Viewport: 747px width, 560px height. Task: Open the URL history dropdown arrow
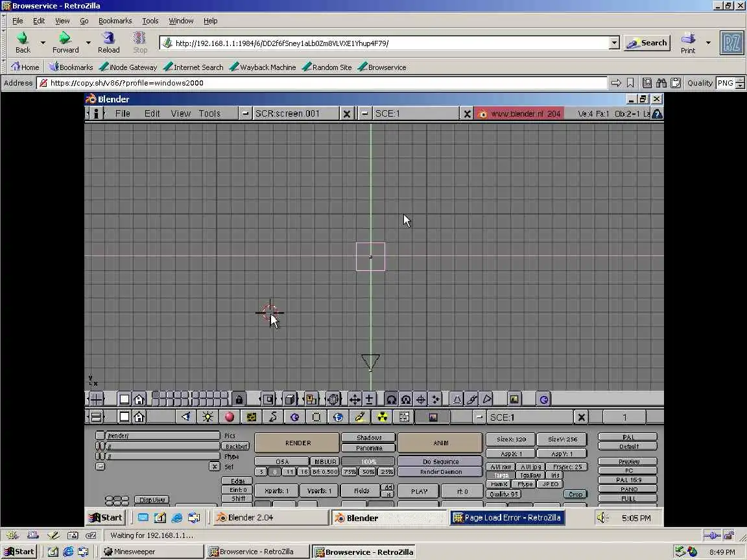pyautogui.click(x=614, y=43)
